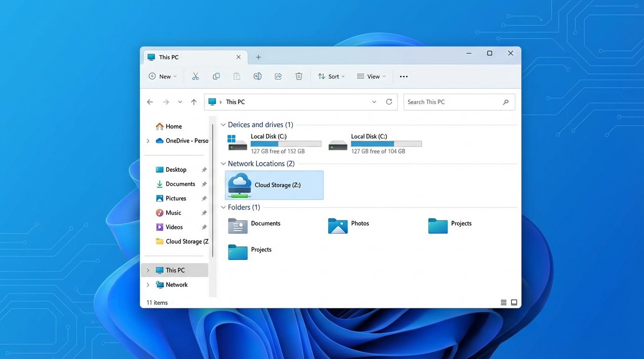Click the up arrow navigation icon
The width and height of the screenshot is (644, 359).
click(194, 101)
